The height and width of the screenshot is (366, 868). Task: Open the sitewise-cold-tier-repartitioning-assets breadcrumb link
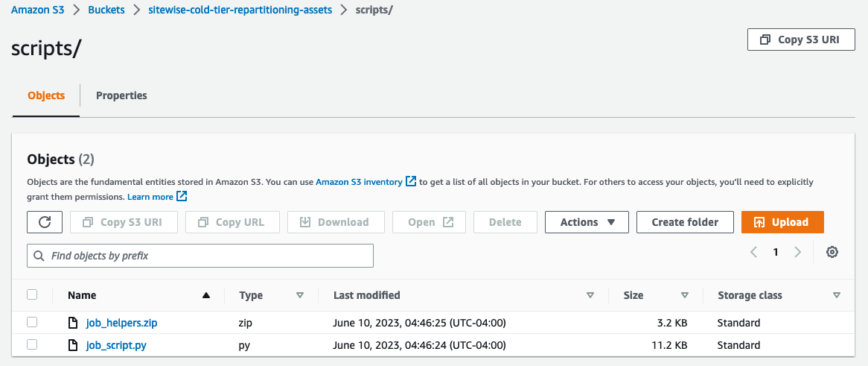tap(240, 10)
